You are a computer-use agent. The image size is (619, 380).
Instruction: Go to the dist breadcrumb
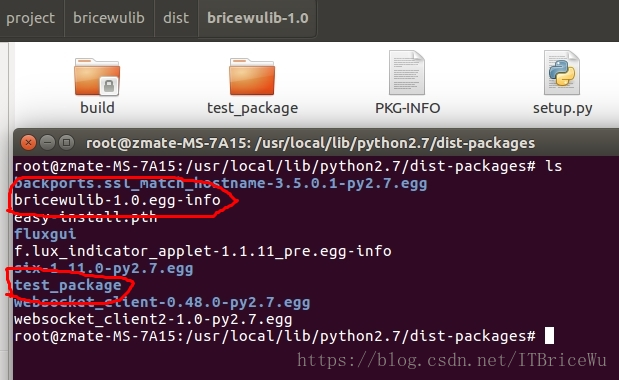click(x=176, y=18)
